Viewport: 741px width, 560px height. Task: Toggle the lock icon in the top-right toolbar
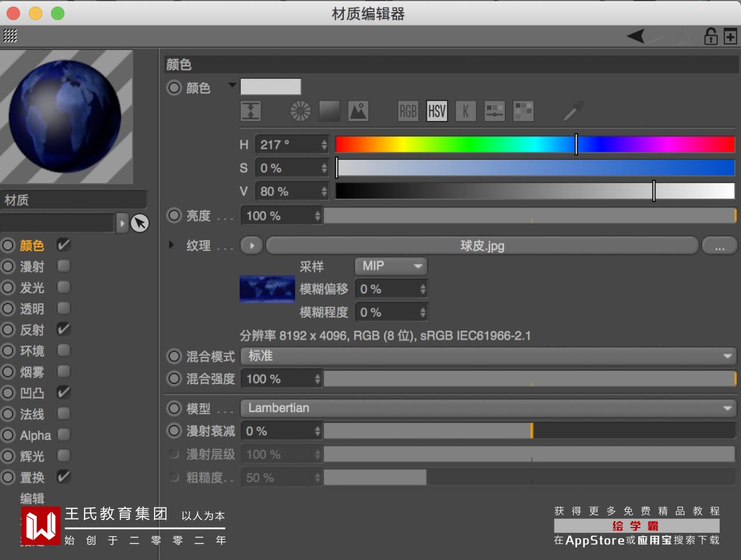(x=710, y=36)
